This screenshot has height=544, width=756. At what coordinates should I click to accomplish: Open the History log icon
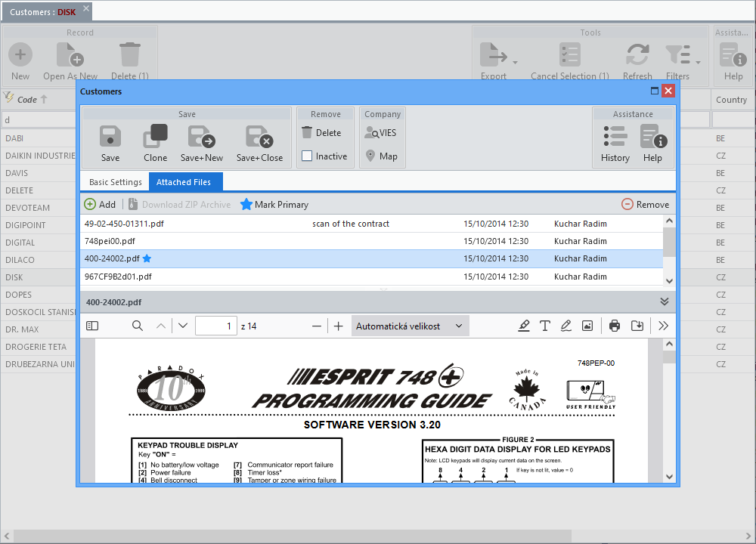pos(615,137)
